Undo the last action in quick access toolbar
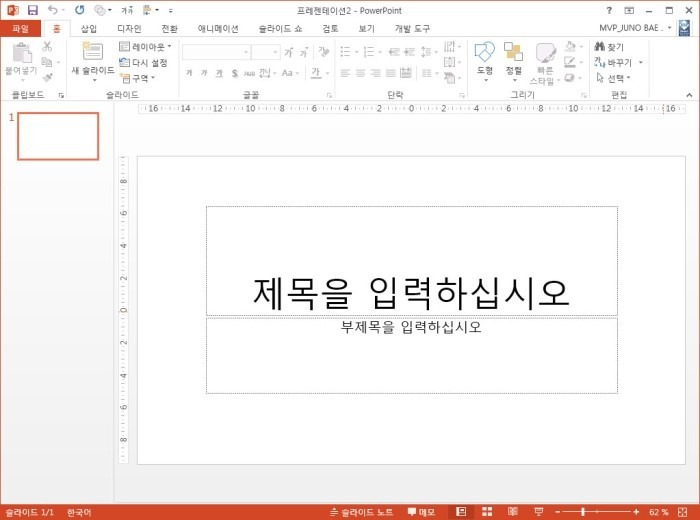This screenshot has width=700, height=520. click(x=53, y=10)
